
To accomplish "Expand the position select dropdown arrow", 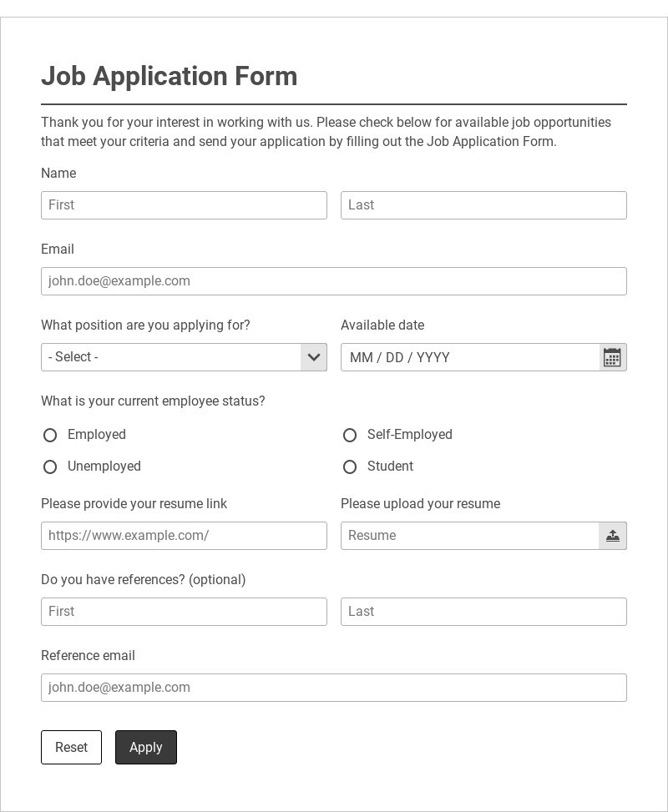I will pyautogui.click(x=314, y=357).
